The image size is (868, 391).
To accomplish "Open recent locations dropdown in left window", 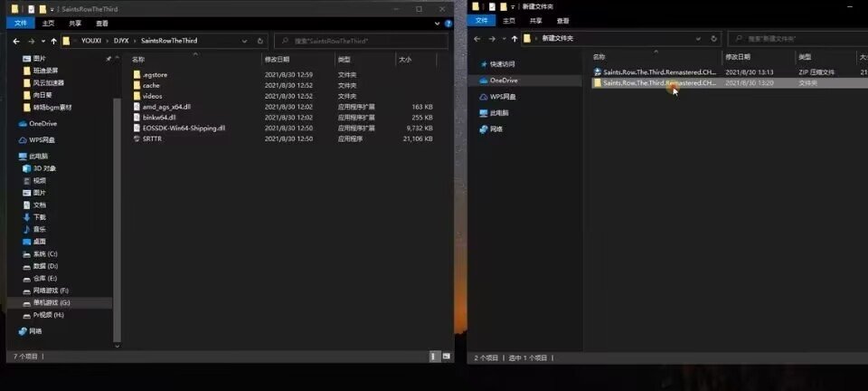I will click(x=42, y=41).
